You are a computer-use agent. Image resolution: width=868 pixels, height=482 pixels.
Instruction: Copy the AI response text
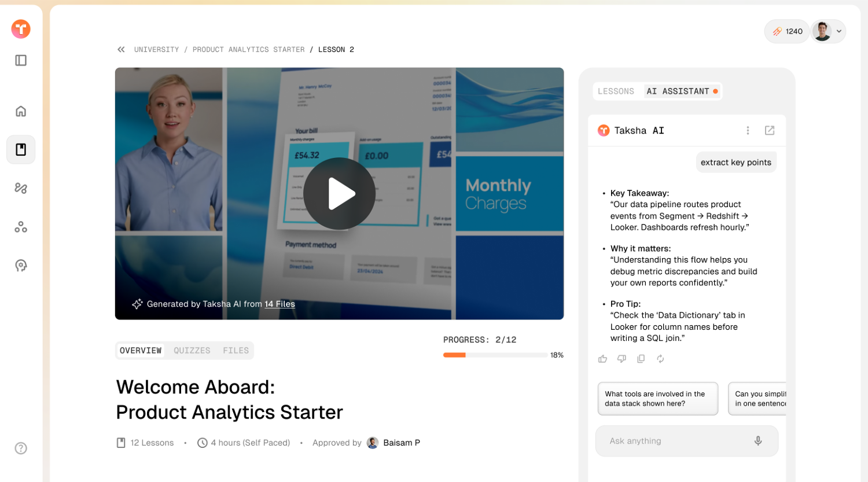641,359
